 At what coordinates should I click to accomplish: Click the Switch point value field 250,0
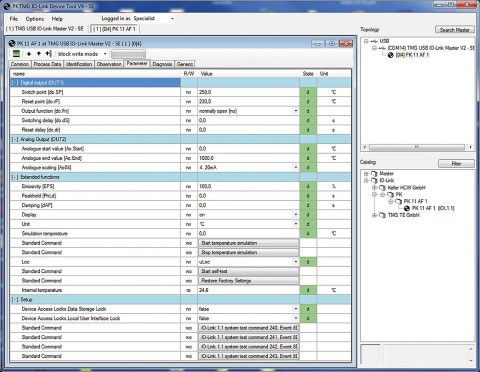pos(249,92)
